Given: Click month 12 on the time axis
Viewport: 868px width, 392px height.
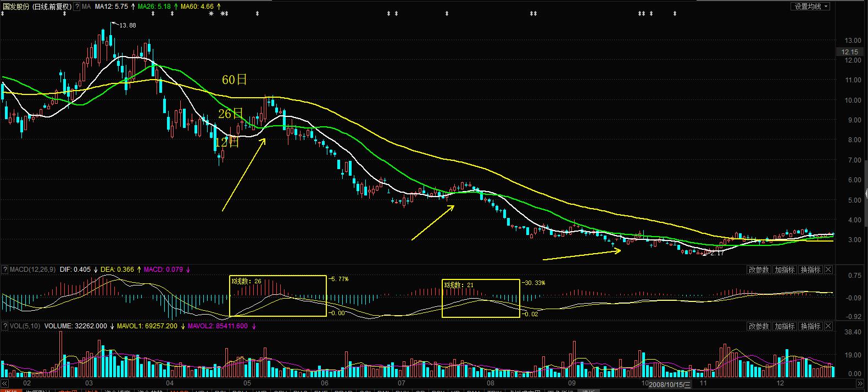Looking at the screenshot, I should pyautogui.click(x=780, y=383).
